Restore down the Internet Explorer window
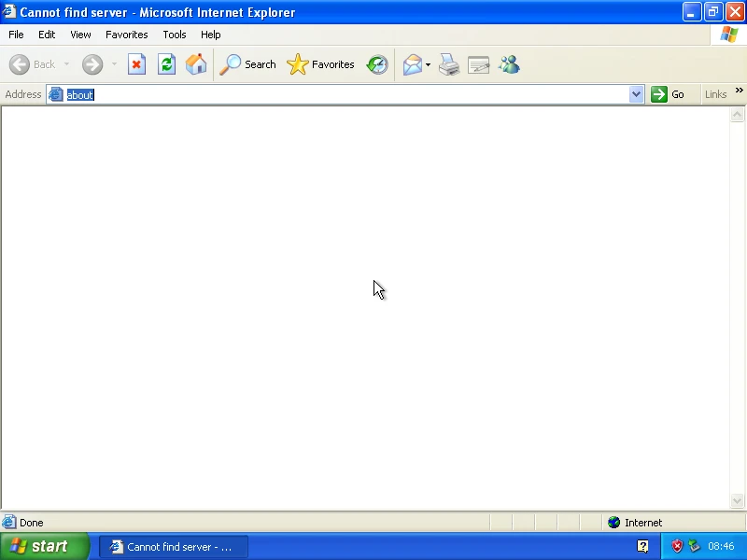This screenshot has height=560, width=747. coord(713,12)
